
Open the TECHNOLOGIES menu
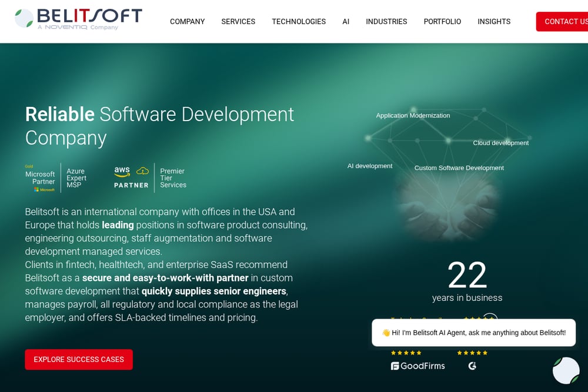[299, 22]
